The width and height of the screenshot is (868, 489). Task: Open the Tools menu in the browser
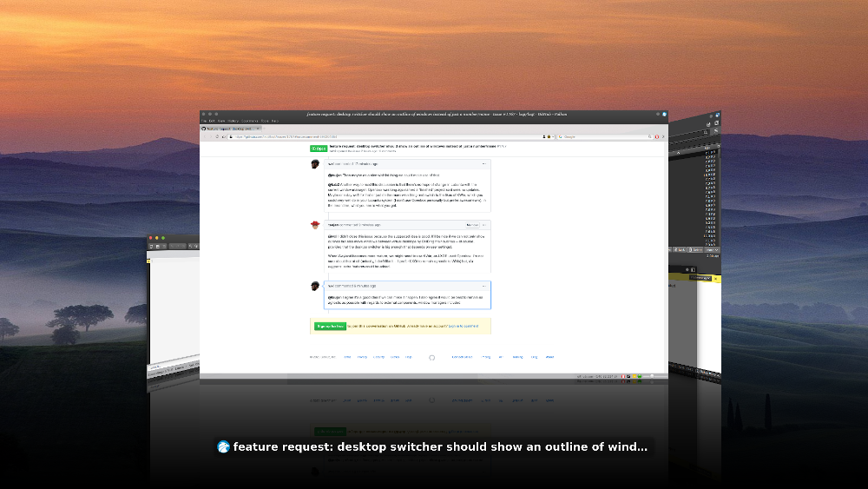coord(265,121)
